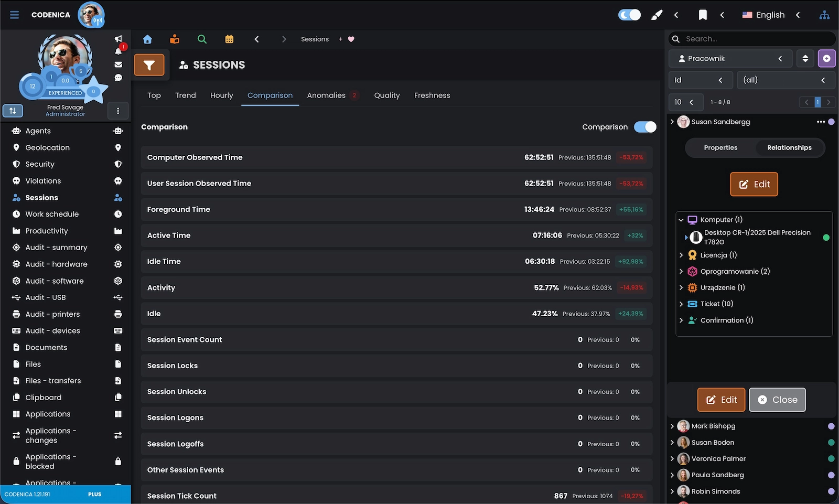Expand the Oprogramowanie (2) tree node
Viewport: 839px width, 504px height.
681,272
